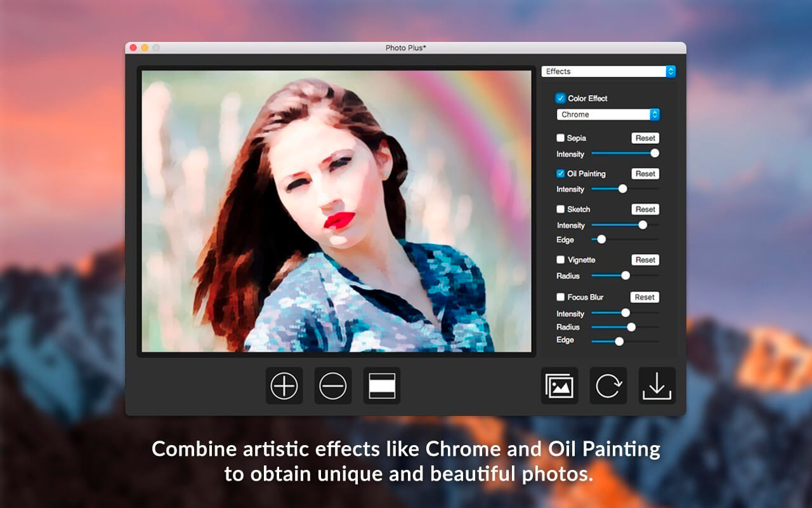Click the zoom out minus icon
Screen dimensions: 812x508
(333, 385)
